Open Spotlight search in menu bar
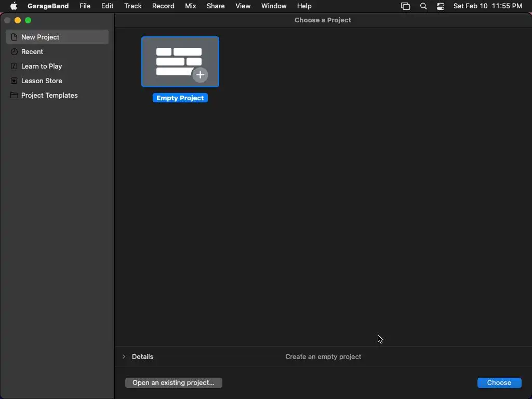The height and width of the screenshot is (399, 532). point(423,6)
